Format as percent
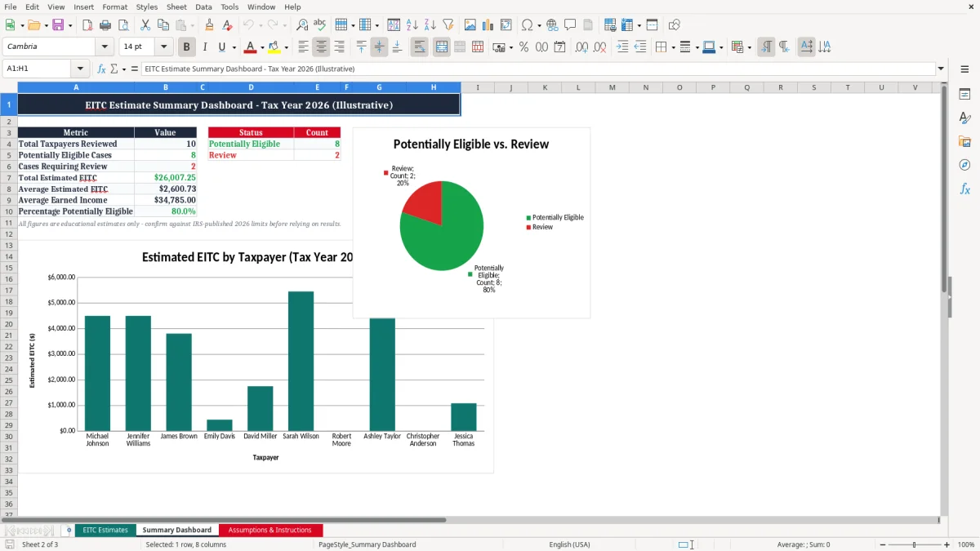This screenshot has width=980, height=551. tap(523, 47)
